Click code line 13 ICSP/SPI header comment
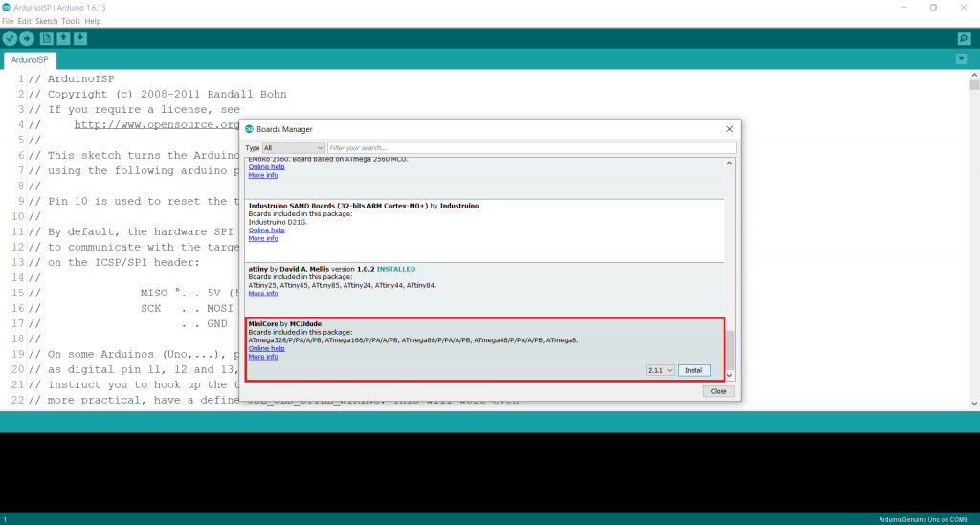The image size is (980, 525). pyautogui.click(x=115, y=263)
